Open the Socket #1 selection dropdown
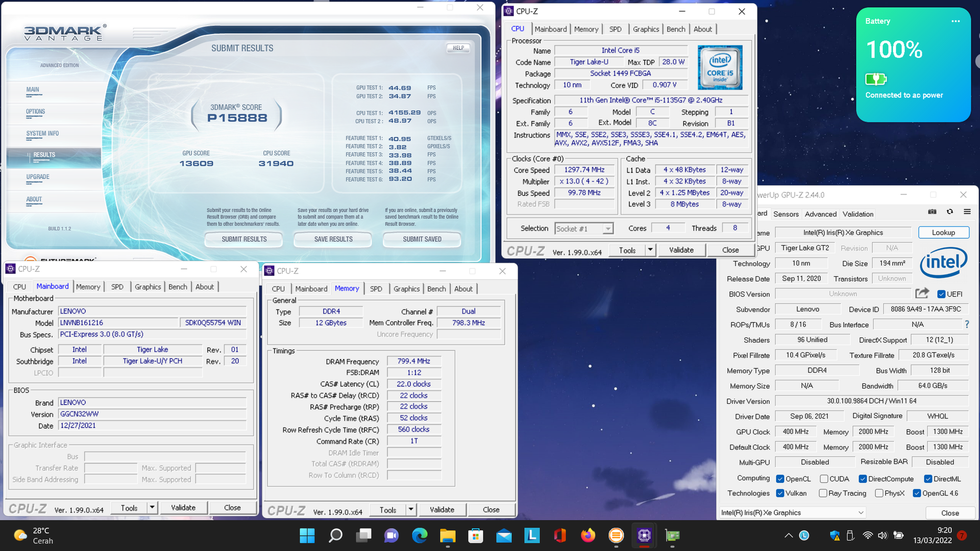This screenshot has height=551, width=980. [584, 229]
